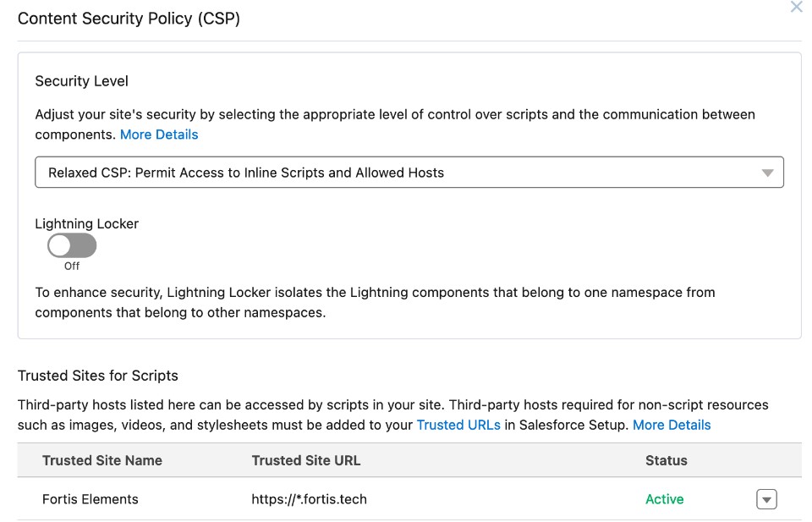Select the Fortis Elements site name

91,499
